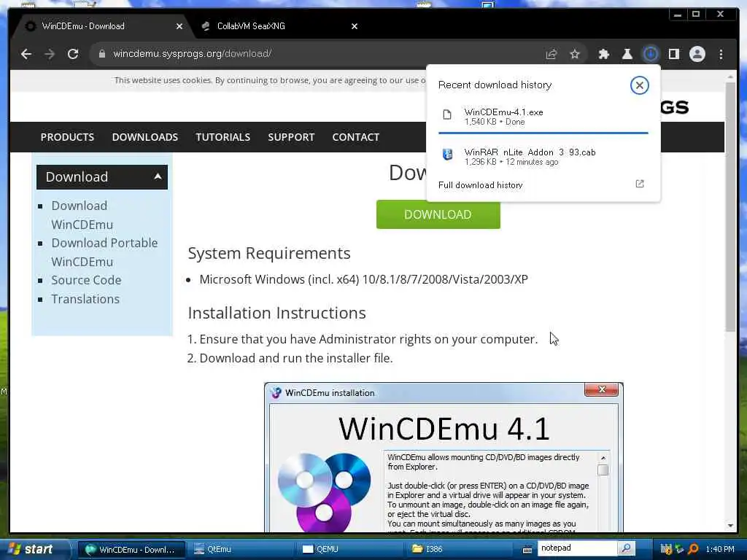Click the WinCDEmu-4.1.exe file icon
The height and width of the screenshot is (560, 747).
[x=447, y=114]
